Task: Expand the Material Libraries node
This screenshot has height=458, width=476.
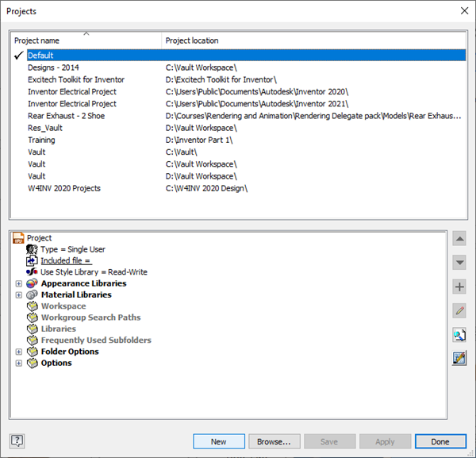Action: 19,295
